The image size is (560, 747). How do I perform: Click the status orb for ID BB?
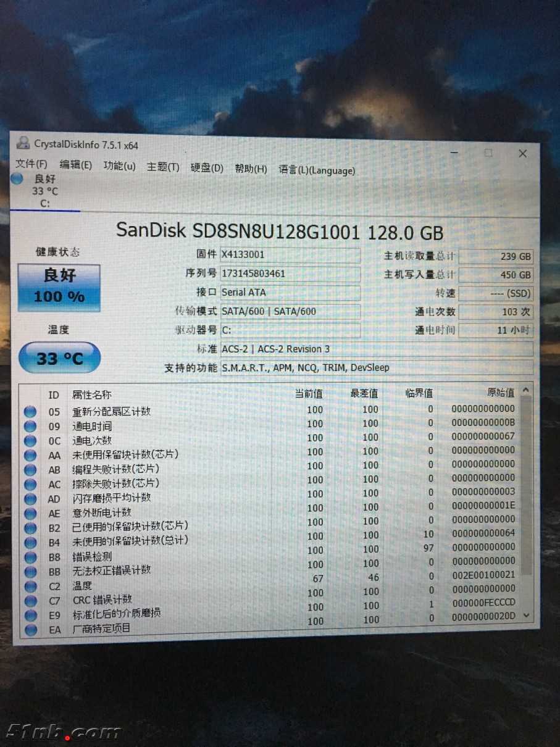coord(30,572)
